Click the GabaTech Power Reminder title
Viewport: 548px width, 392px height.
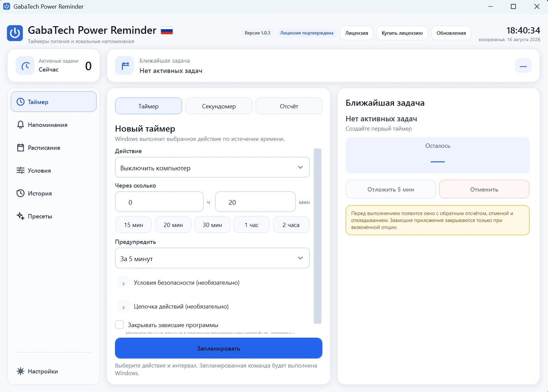(92, 30)
